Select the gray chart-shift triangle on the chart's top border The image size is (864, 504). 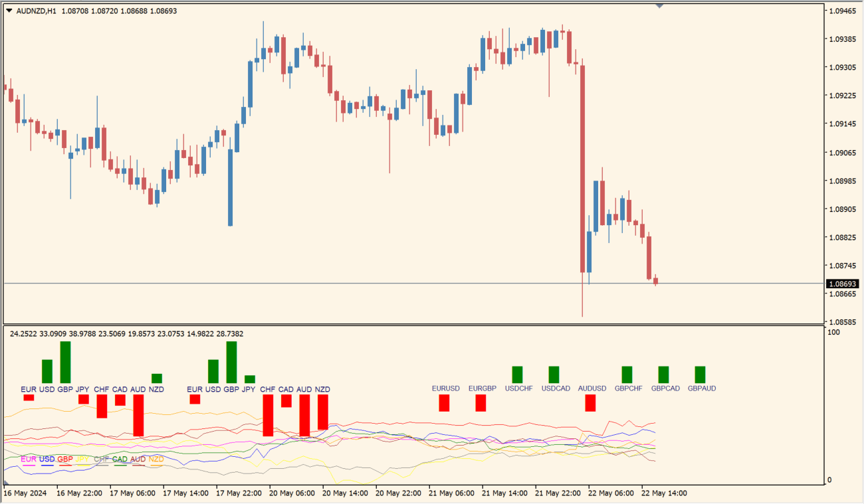click(659, 5)
